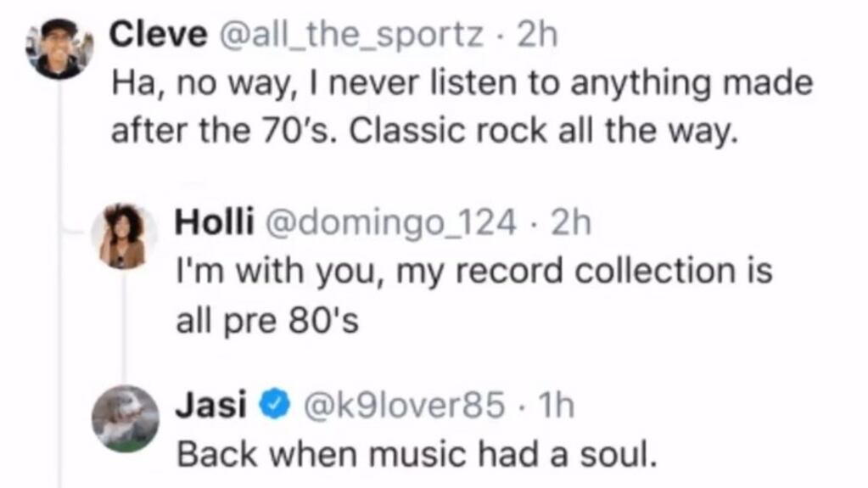Open the 1h timestamp on Jasi's reply
This screenshot has width=868, height=488.
557,405
